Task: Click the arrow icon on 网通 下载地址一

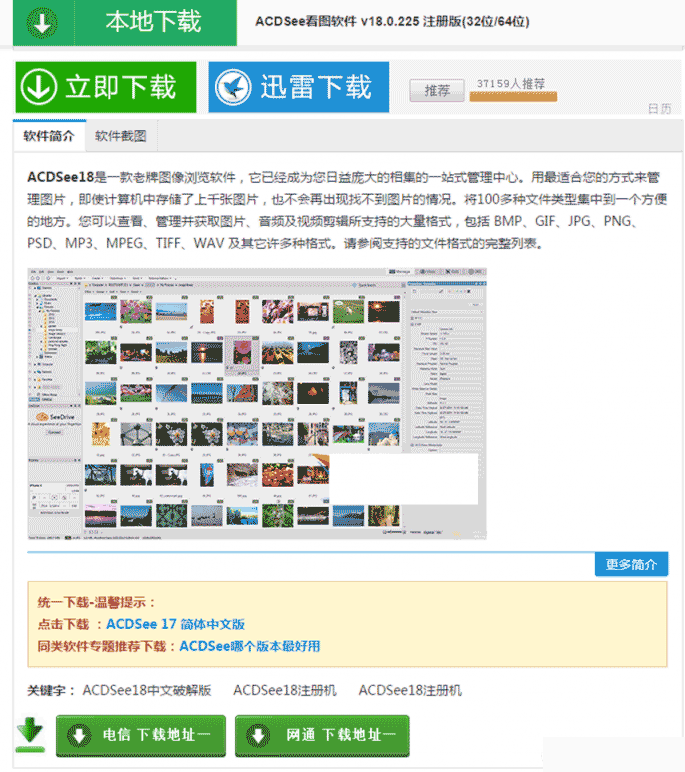Action: coord(259,736)
